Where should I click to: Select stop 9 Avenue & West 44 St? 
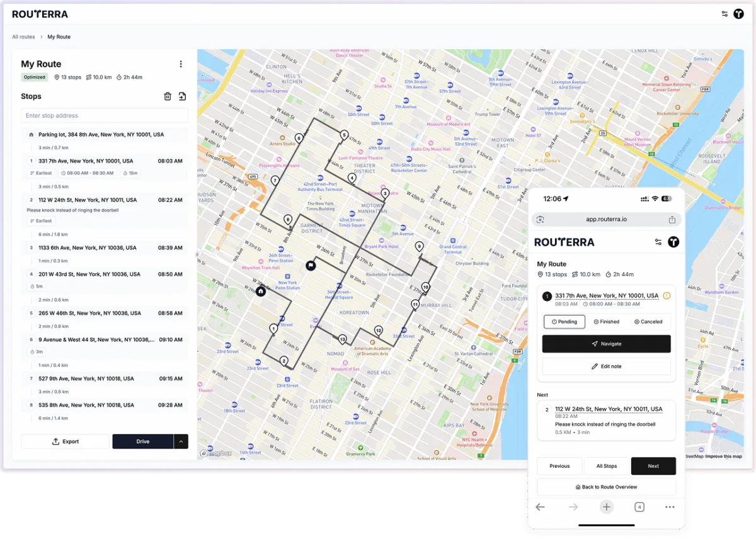tap(105, 340)
